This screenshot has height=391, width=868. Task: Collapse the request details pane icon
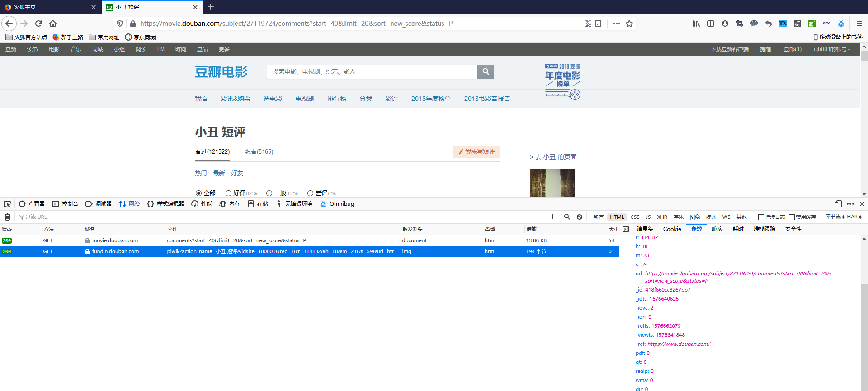(626, 229)
